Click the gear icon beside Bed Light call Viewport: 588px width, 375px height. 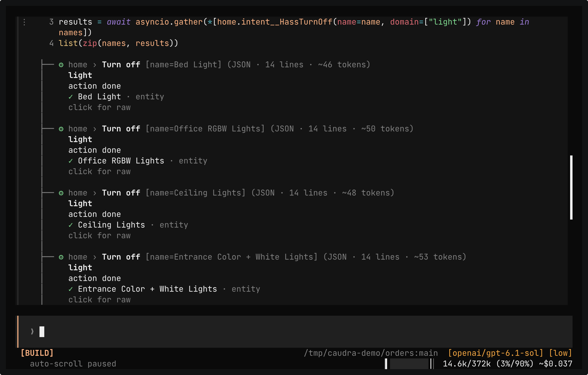point(61,65)
